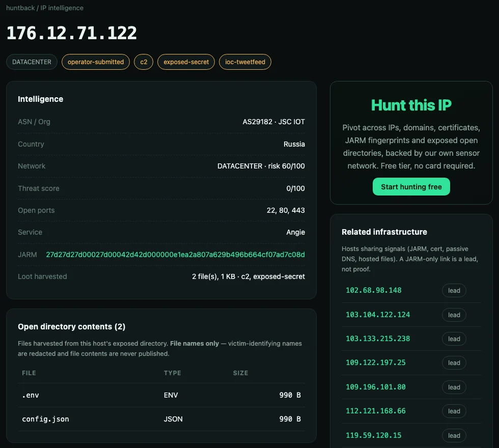499x448 pixels.
Task: Click the lead badge for 112.121.168.66
Action: coord(454,411)
